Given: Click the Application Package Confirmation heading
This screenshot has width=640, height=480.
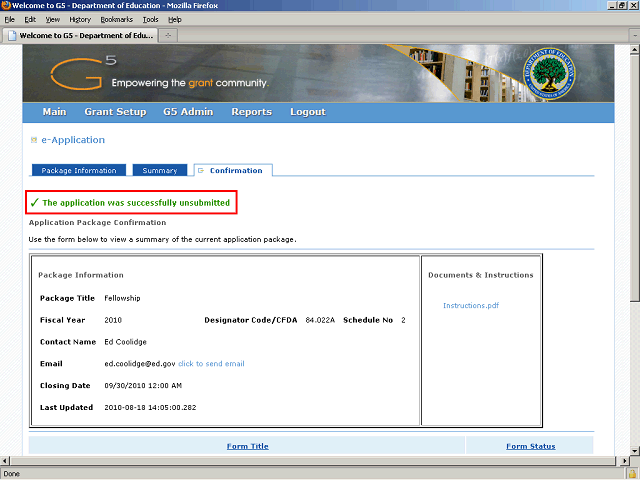Looking at the screenshot, I should pyautogui.click(x=98, y=222).
